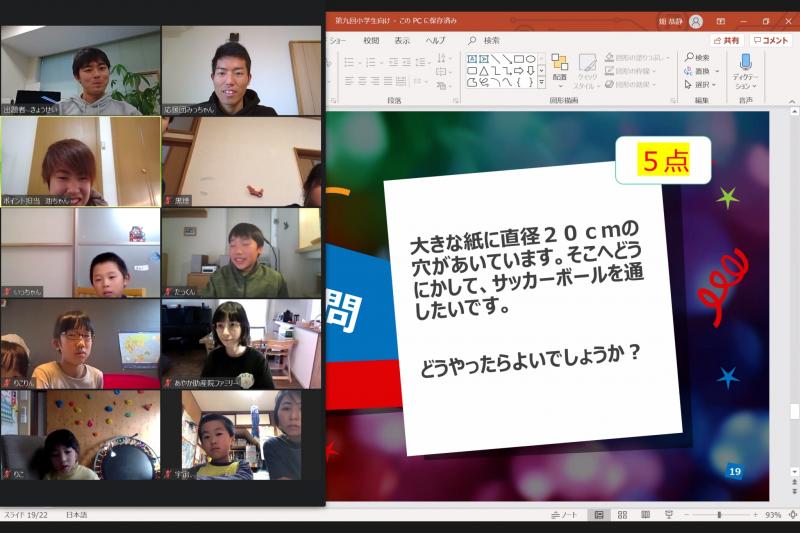The image size is (800, 533).
Task: Switch to slide sorter view
Action: (x=622, y=515)
